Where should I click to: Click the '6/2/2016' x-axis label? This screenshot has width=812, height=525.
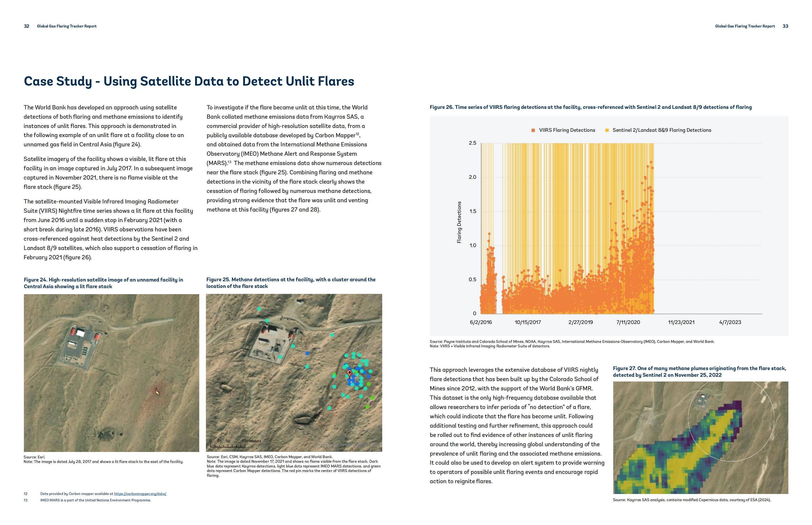point(481,322)
